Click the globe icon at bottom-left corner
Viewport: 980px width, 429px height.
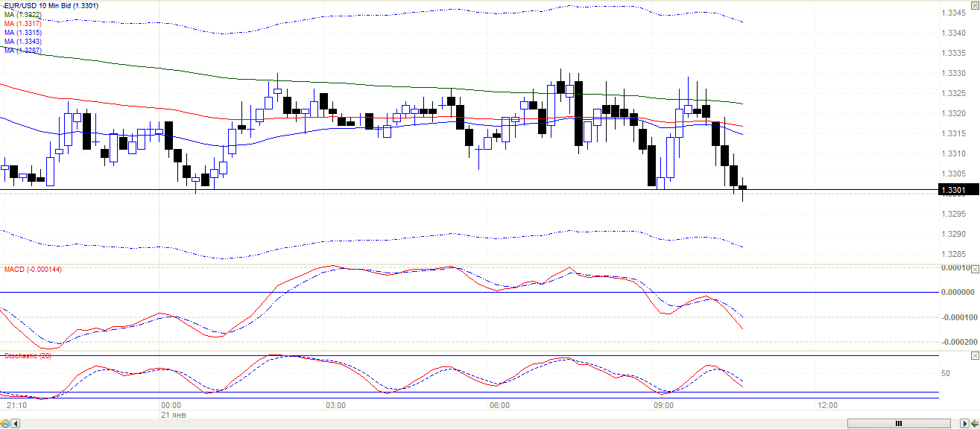click(4, 424)
